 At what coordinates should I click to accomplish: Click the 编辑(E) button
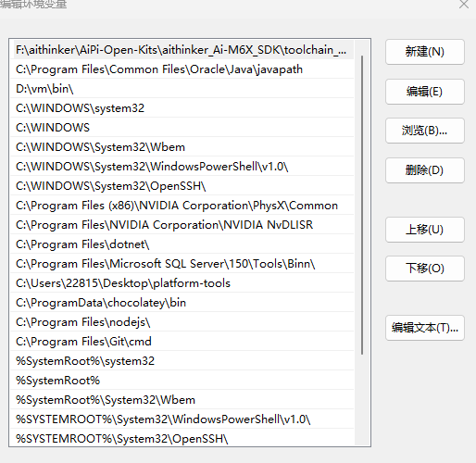425,92
